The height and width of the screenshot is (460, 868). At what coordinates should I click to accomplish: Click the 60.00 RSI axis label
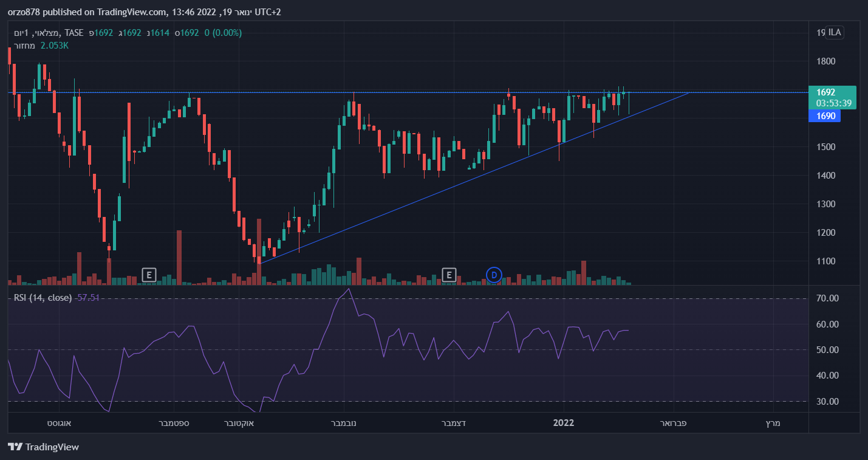(x=827, y=324)
